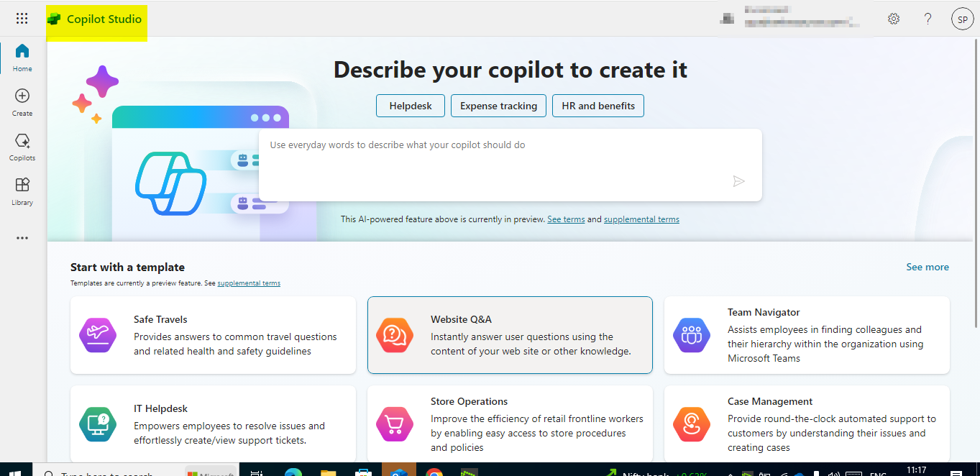Open the Settings gear icon
This screenshot has height=476, width=980.
(x=894, y=19)
